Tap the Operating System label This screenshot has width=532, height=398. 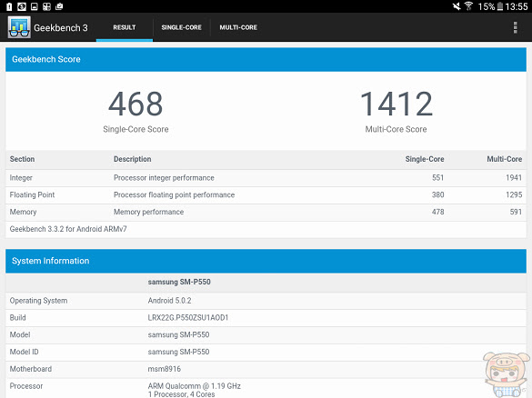pyautogui.click(x=38, y=301)
